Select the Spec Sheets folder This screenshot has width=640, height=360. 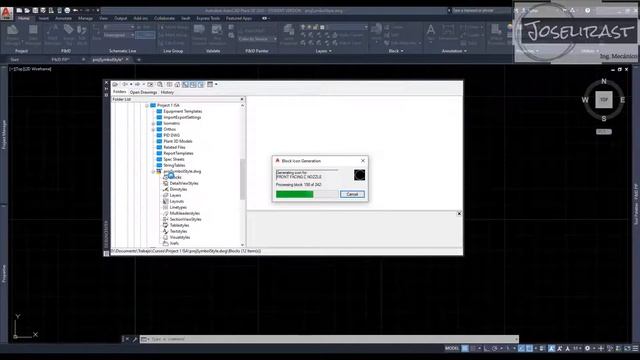[x=174, y=159]
